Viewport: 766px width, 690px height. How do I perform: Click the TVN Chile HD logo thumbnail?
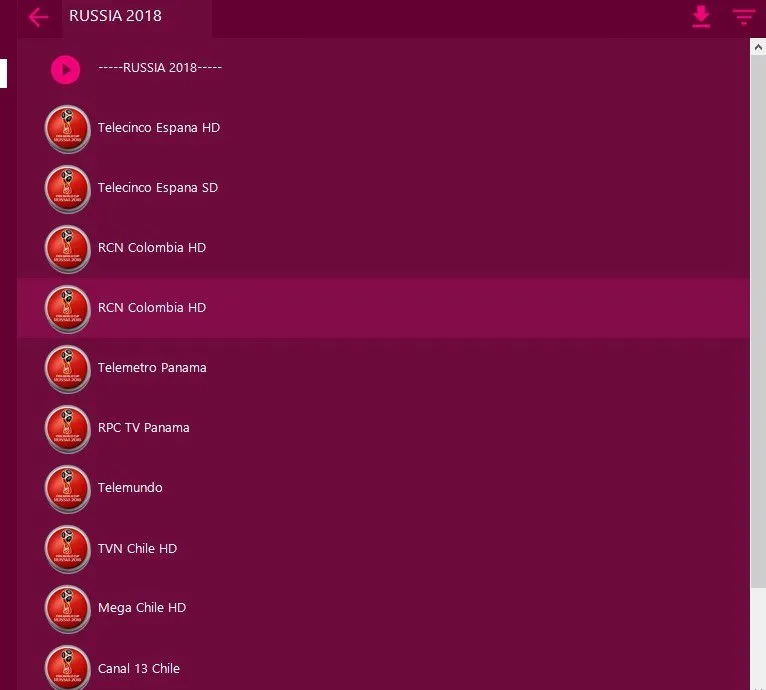pyautogui.click(x=67, y=549)
